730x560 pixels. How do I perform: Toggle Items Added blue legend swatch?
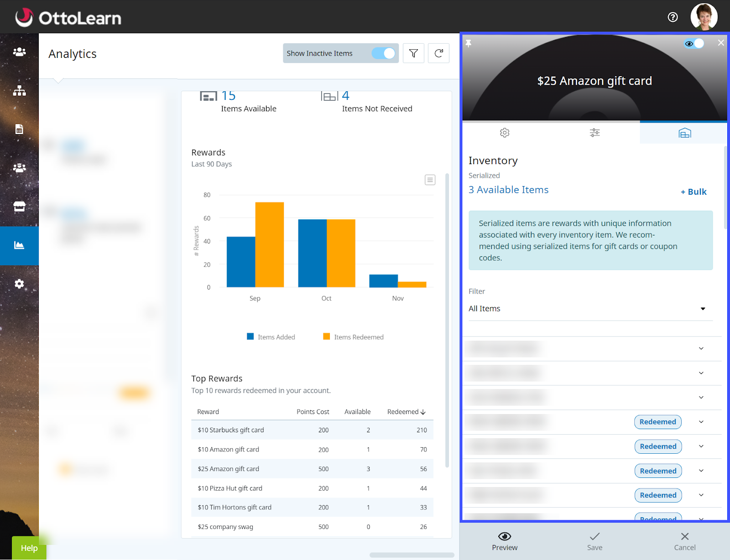pos(250,337)
